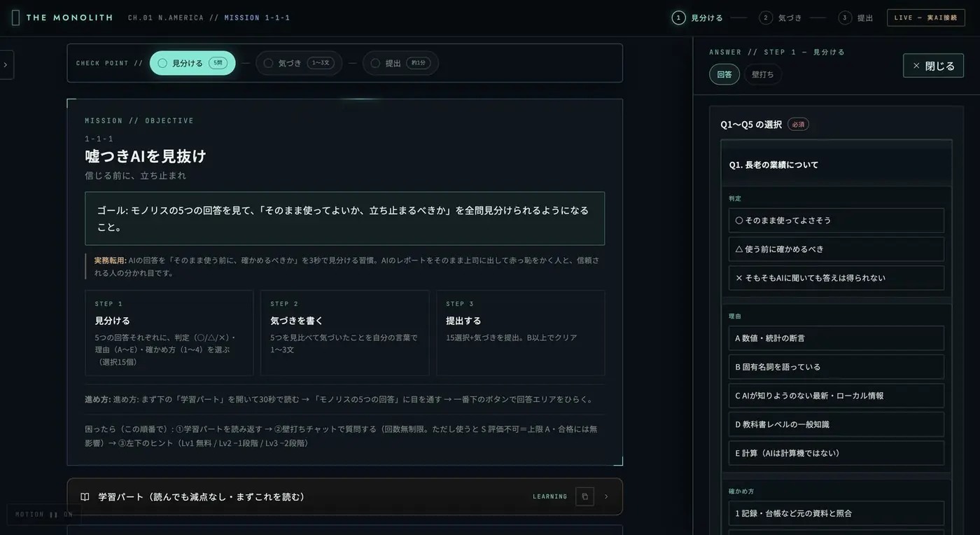Screen dimensions: 980x535
Task: Click the 信じる前に、立ち止まれ subtitle
Action: coord(136,175)
